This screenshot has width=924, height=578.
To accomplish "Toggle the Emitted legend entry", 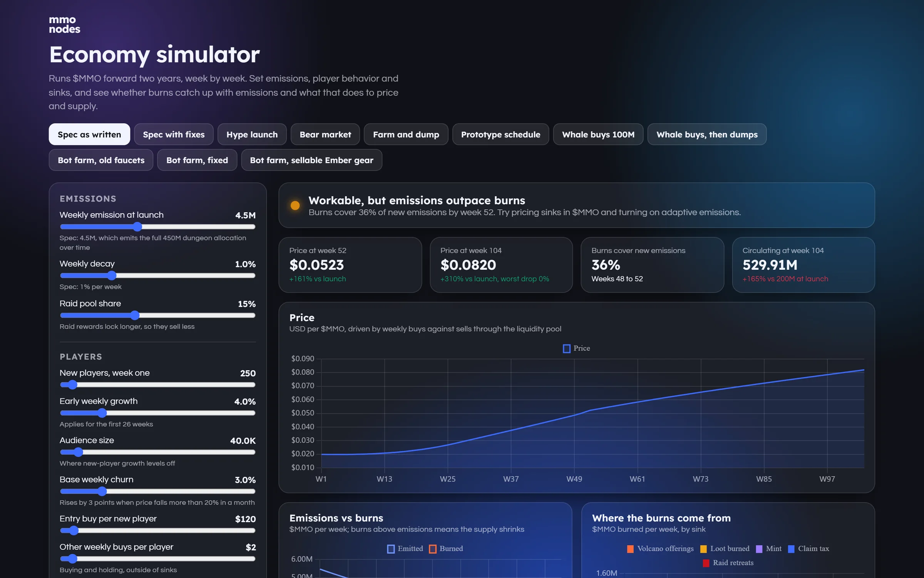I will point(405,549).
